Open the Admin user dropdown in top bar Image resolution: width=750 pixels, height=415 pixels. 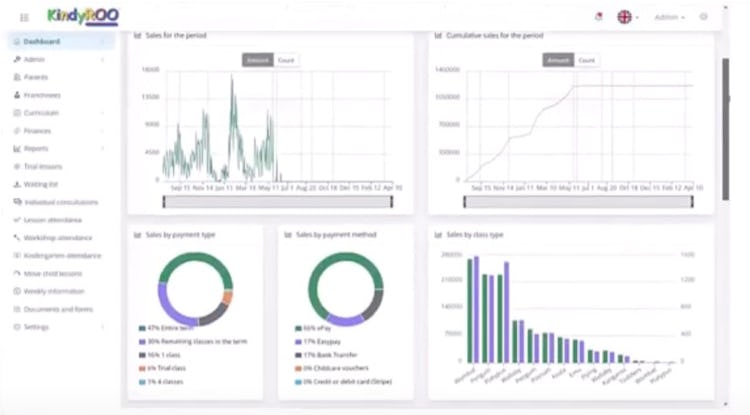(x=670, y=17)
